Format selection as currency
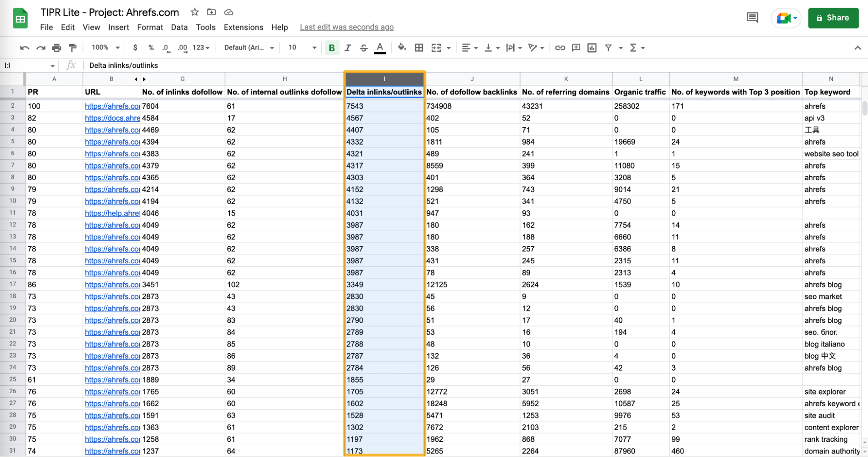This screenshot has height=457, width=868. pyautogui.click(x=135, y=48)
